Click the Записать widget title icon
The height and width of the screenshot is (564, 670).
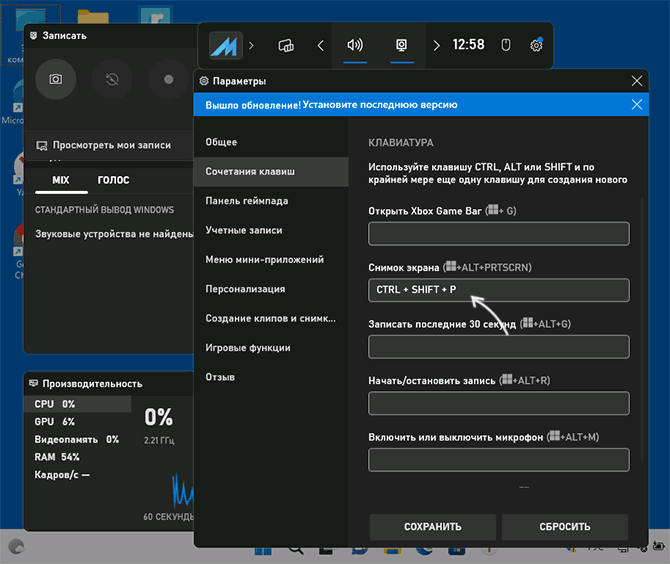(x=33, y=35)
